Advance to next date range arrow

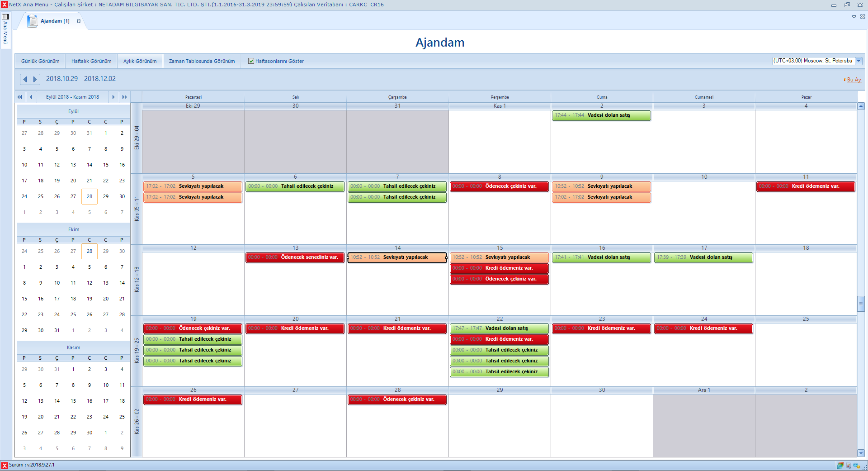pos(35,79)
